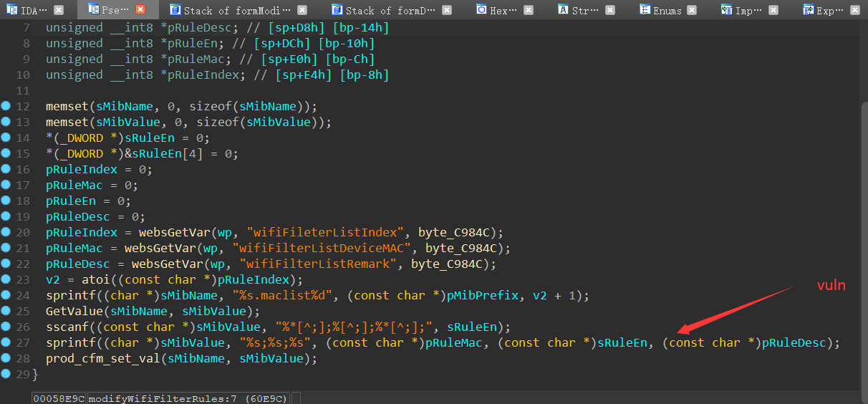The width and height of the screenshot is (868, 404).
Task: Switch to the IDA view tab
Action: [34, 10]
